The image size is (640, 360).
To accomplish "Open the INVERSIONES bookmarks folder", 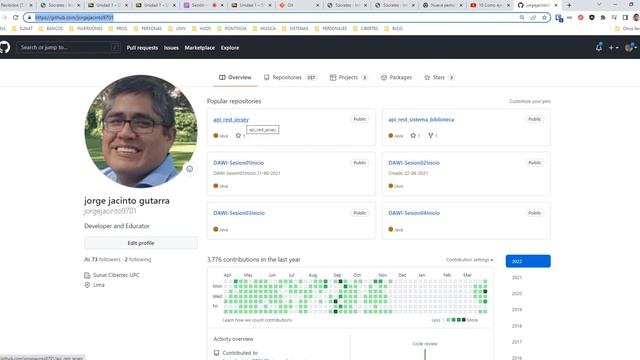I will tap(86, 29).
